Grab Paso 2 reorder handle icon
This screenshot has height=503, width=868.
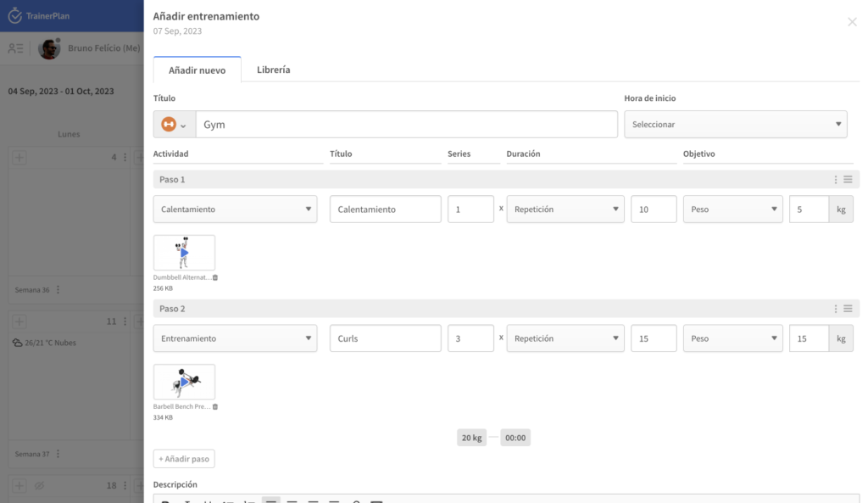pyautogui.click(x=848, y=309)
